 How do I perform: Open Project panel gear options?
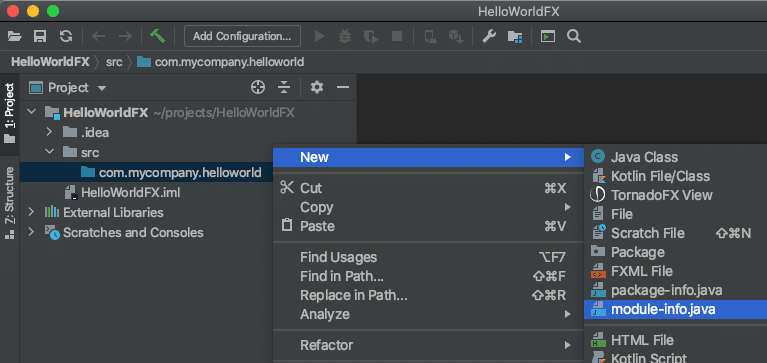pyautogui.click(x=317, y=88)
